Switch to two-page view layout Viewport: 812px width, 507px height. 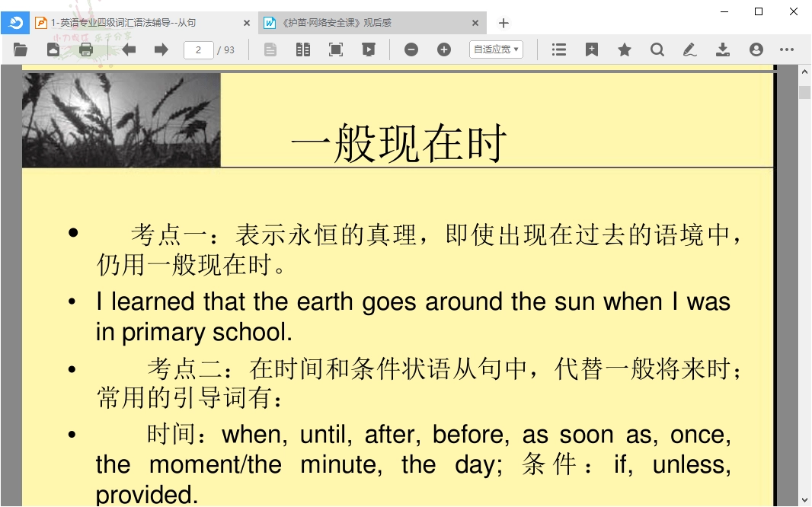pos(302,49)
